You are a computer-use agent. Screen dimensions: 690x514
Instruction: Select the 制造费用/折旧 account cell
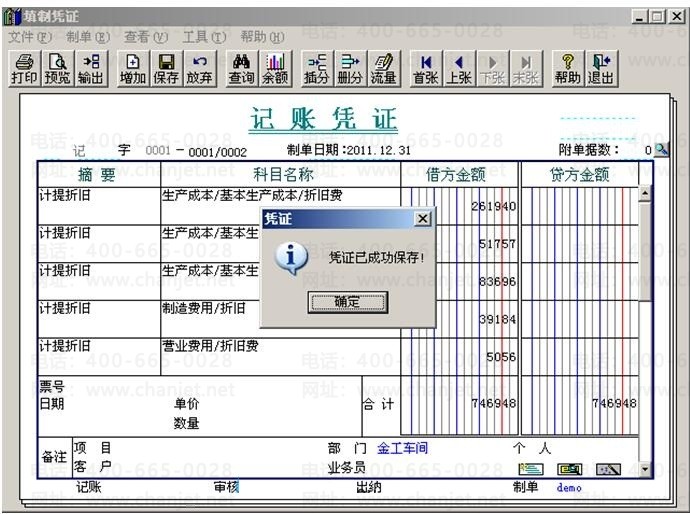pyautogui.click(x=210, y=319)
